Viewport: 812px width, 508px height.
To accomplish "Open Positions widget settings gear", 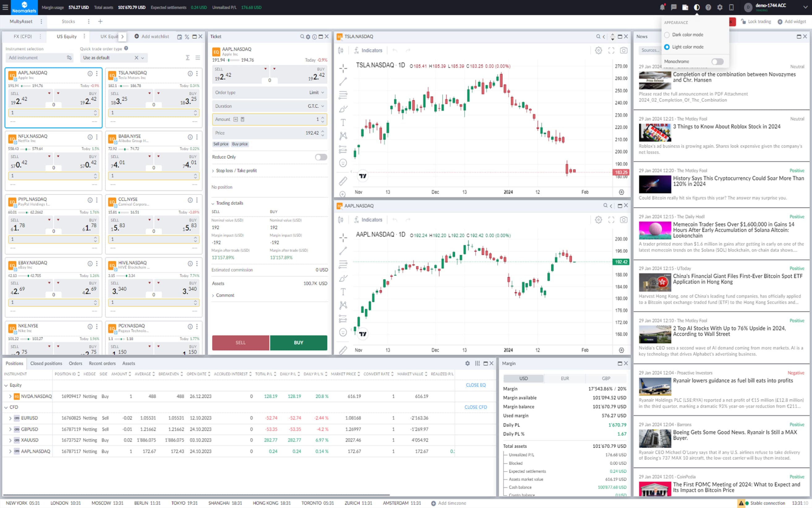I will tap(467, 363).
